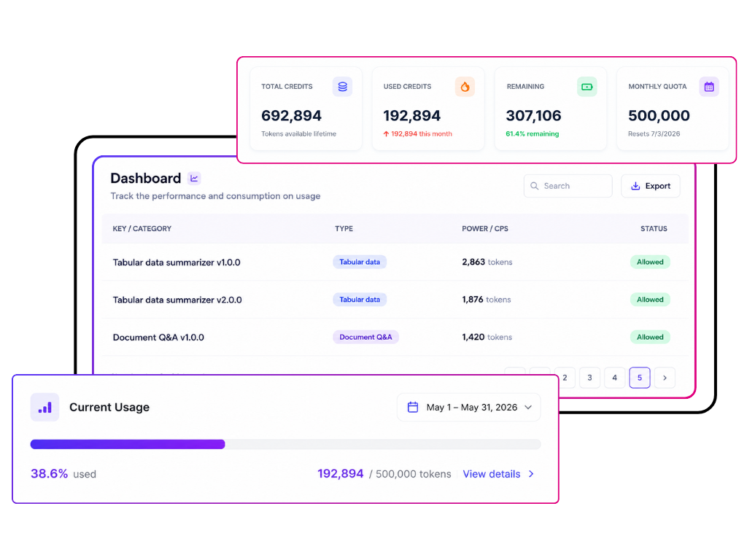Screen dimensions: 747x560
Task: Click the chart icon beside Dashboard title
Action: pos(194,178)
